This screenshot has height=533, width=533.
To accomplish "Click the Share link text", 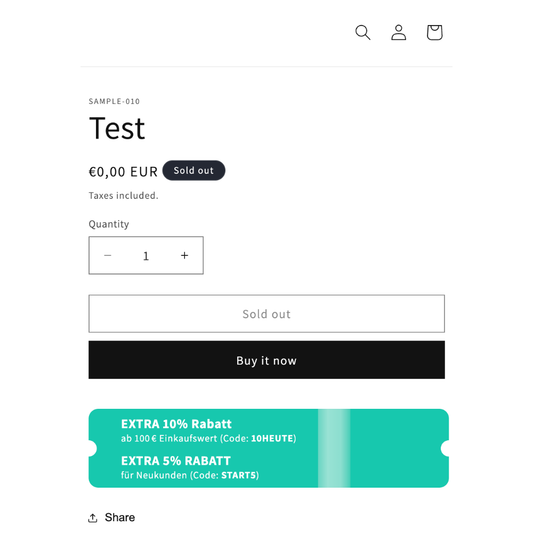I will click(120, 517).
